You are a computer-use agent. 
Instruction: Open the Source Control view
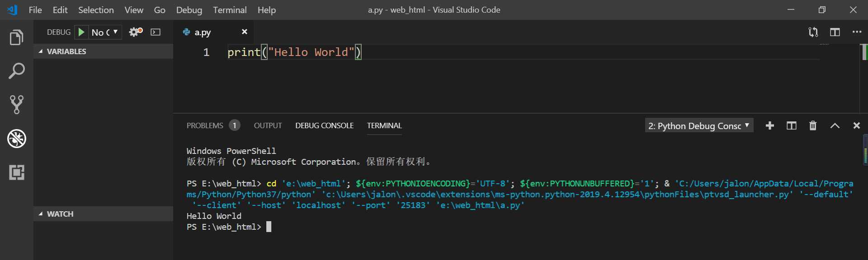(17, 105)
